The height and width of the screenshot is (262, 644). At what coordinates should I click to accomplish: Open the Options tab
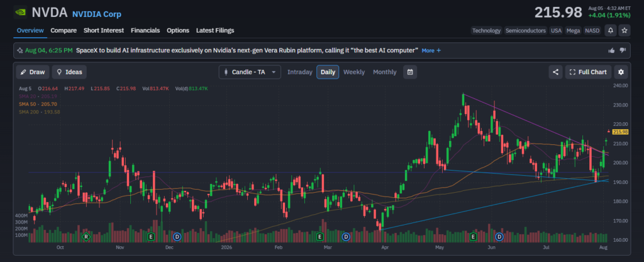[x=178, y=30]
